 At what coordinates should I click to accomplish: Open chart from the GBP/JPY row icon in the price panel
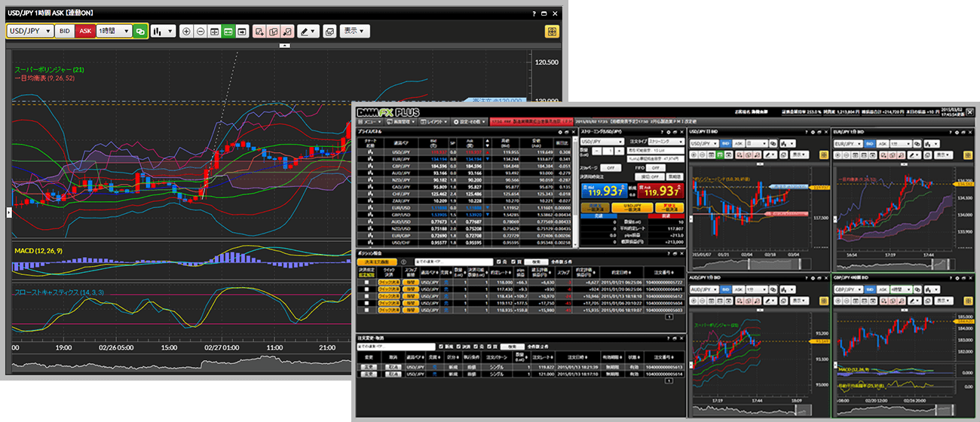(371, 166)
